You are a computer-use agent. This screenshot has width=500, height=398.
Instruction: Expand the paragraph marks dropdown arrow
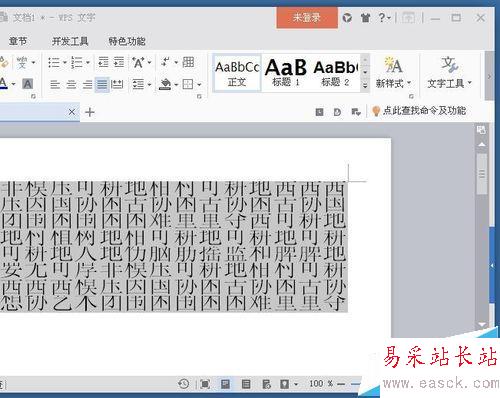[x=176, y=62]
